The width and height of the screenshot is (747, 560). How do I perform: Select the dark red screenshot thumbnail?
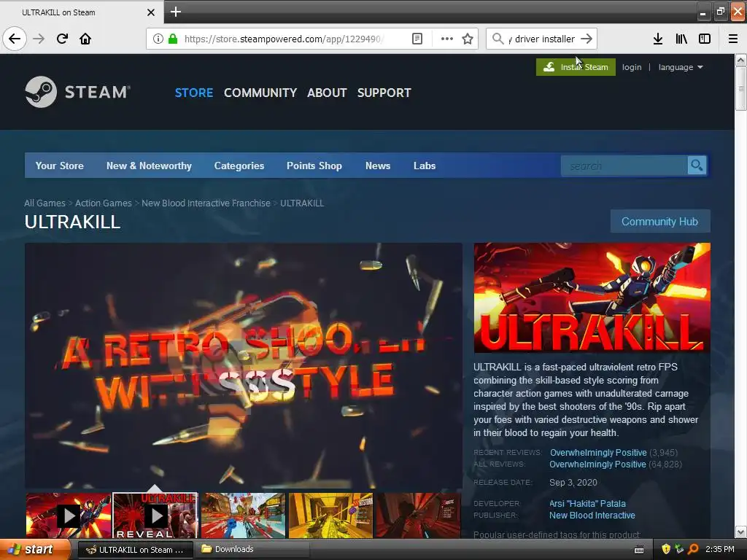(418, 516)
